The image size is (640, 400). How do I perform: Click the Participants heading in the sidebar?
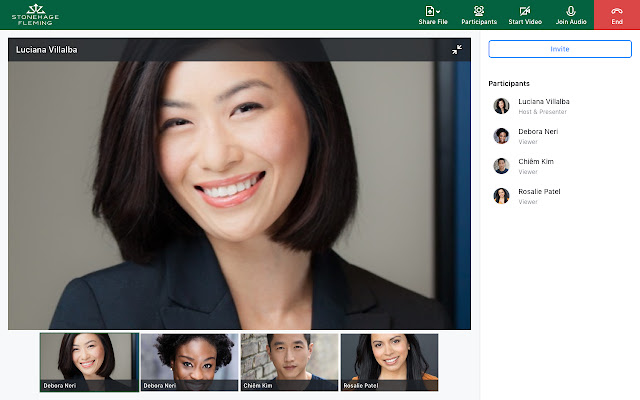(x=509, y=83)
